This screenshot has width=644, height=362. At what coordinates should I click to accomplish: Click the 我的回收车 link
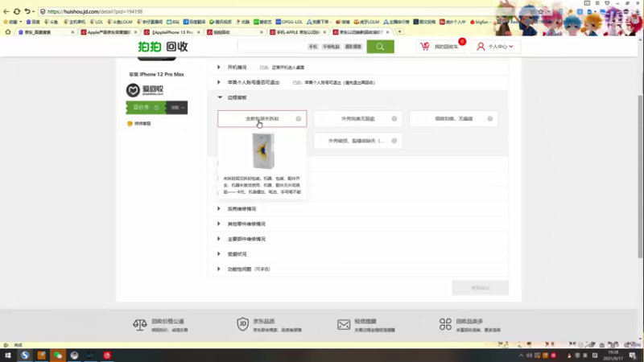pyautogui.click(x=446, y=47)
